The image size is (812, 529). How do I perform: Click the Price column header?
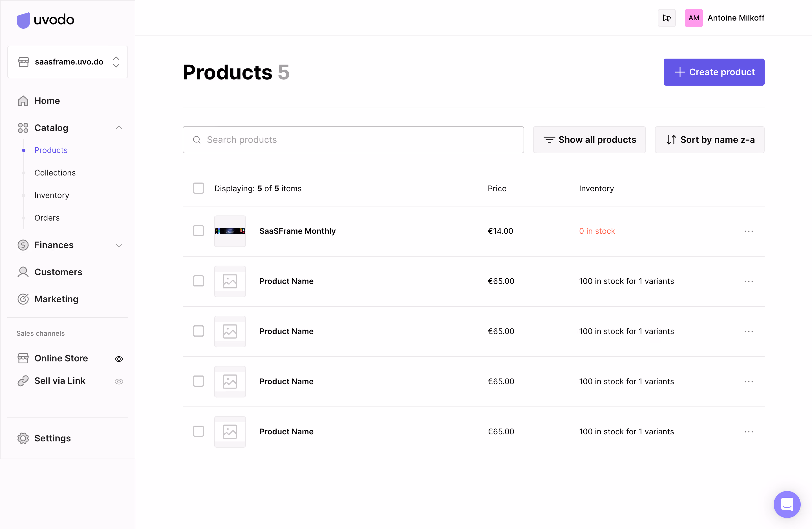coord(497,188)
